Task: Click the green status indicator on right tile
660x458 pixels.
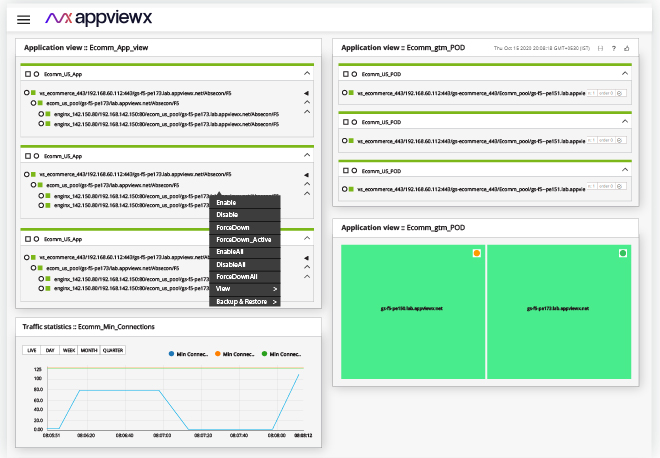Action: pos(623,253)
